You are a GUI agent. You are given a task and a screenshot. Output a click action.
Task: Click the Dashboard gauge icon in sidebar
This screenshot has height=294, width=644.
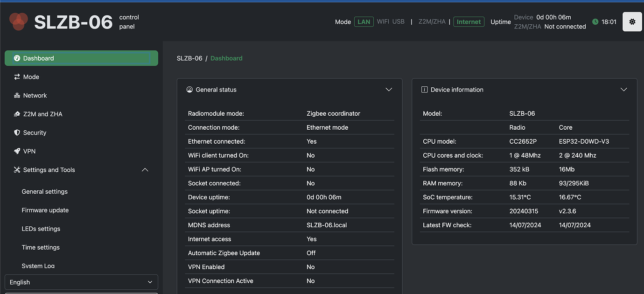(17, 58)
